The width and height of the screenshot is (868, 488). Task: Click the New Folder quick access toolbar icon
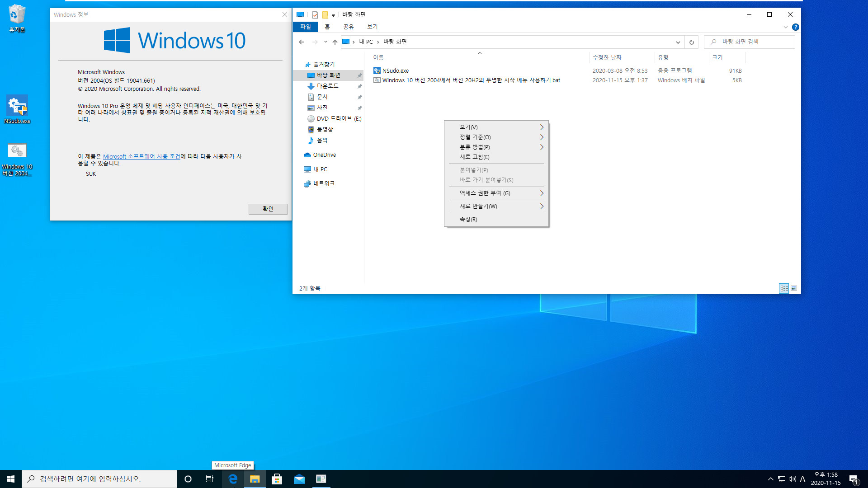pos(325,15)
